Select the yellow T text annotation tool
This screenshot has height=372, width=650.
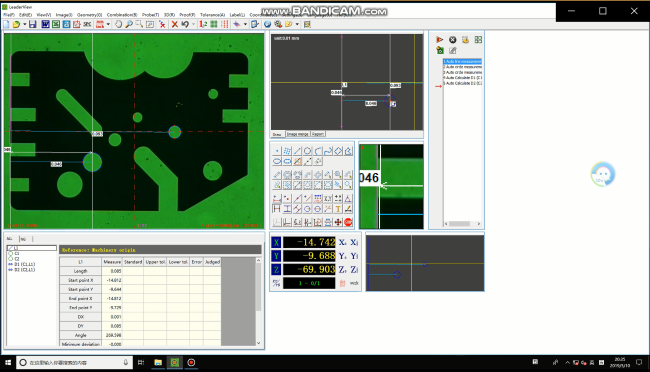click(338, 209)
